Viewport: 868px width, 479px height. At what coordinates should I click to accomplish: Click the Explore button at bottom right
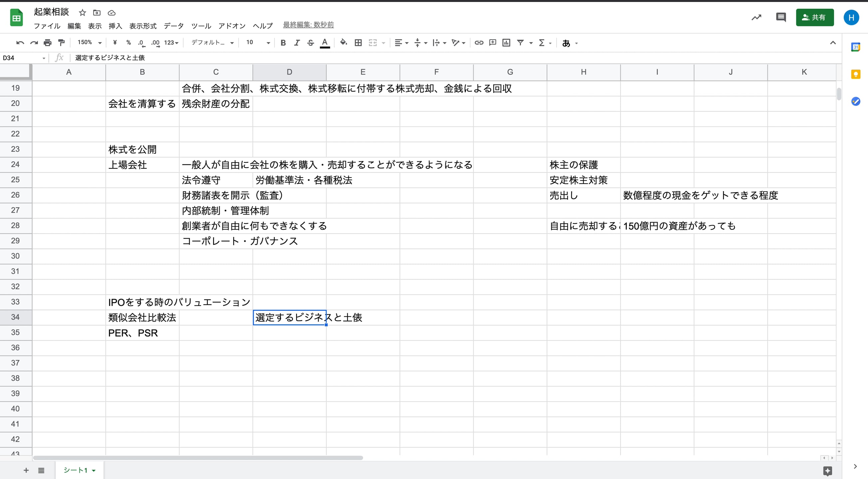(x=827, y=471)
